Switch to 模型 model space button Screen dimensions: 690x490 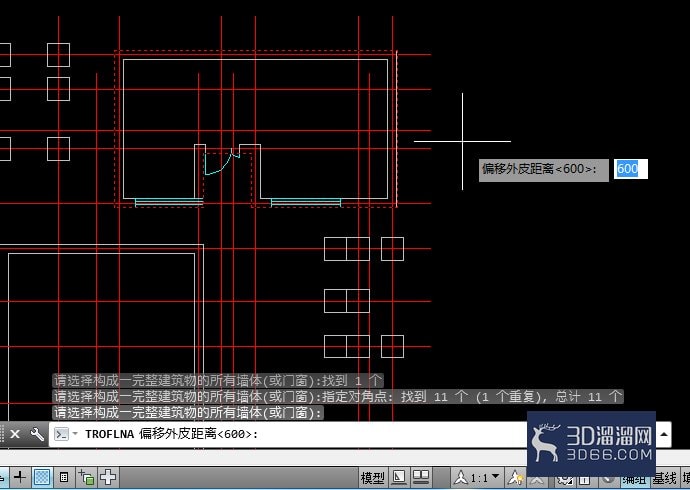click(x=372, y=477)
